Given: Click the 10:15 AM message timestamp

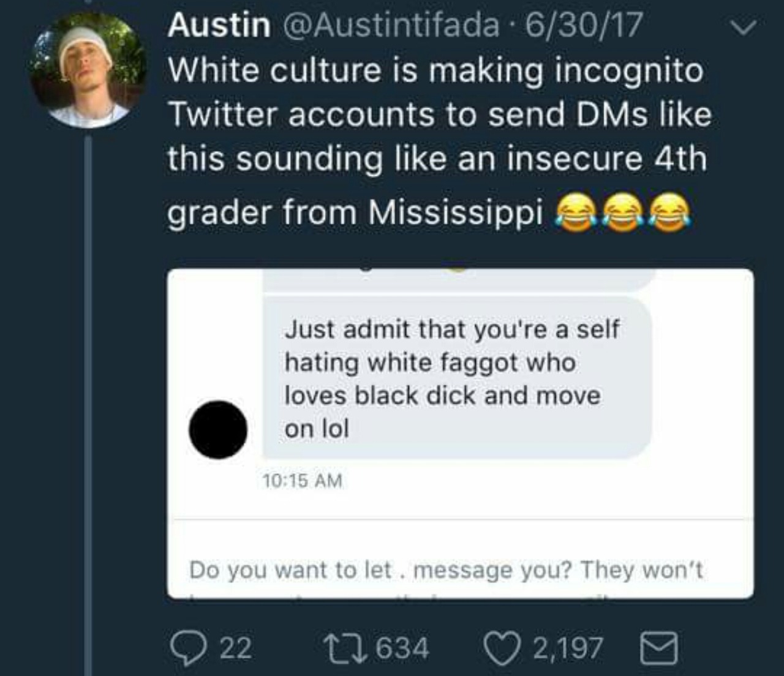Looking at the screenshot, I should point(302,481).
